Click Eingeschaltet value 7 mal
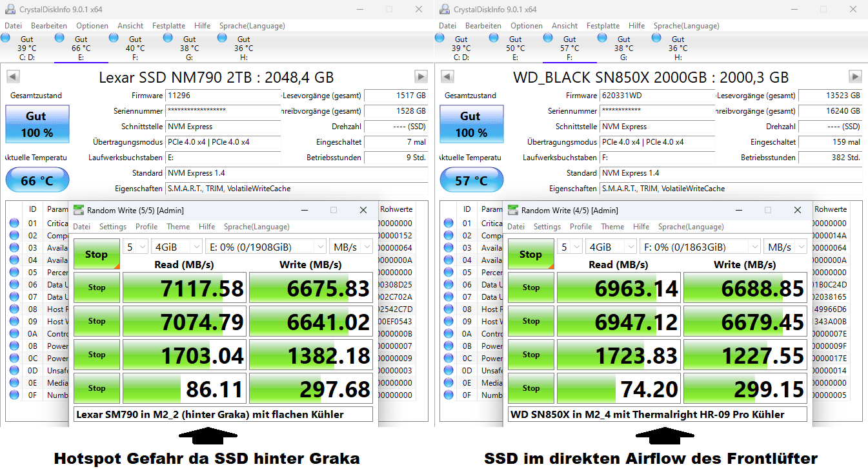 (396, 142)
